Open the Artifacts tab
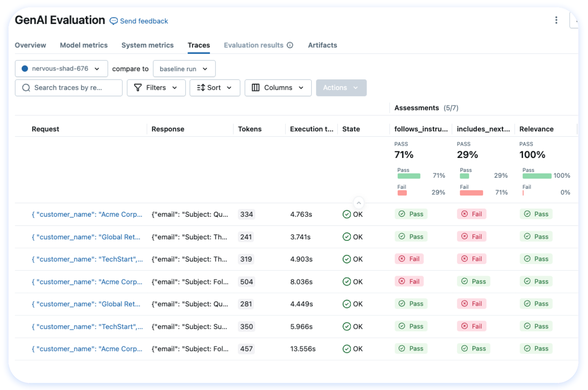 322,45
